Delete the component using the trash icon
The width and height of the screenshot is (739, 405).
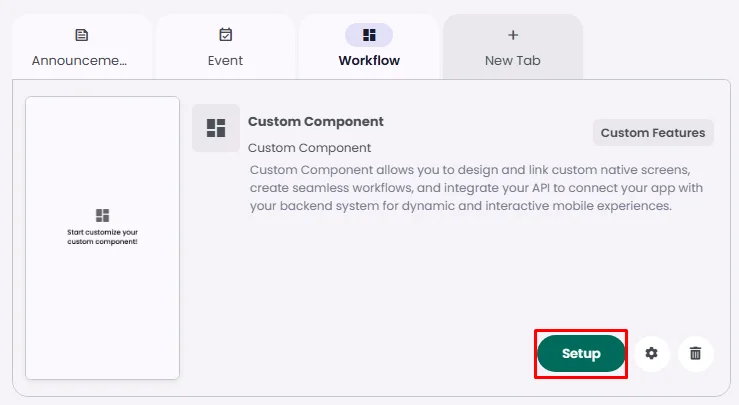click(696, 353)
